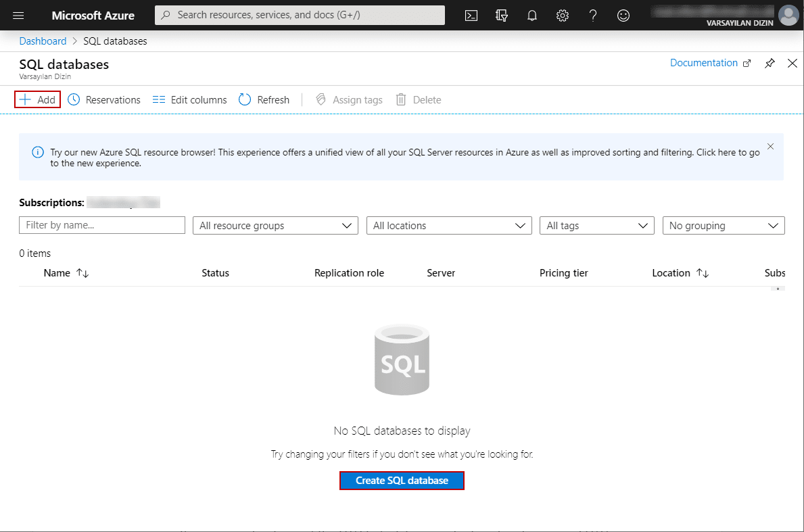
Task: Click the 0 items count text
Action: [x=35, y=253]
